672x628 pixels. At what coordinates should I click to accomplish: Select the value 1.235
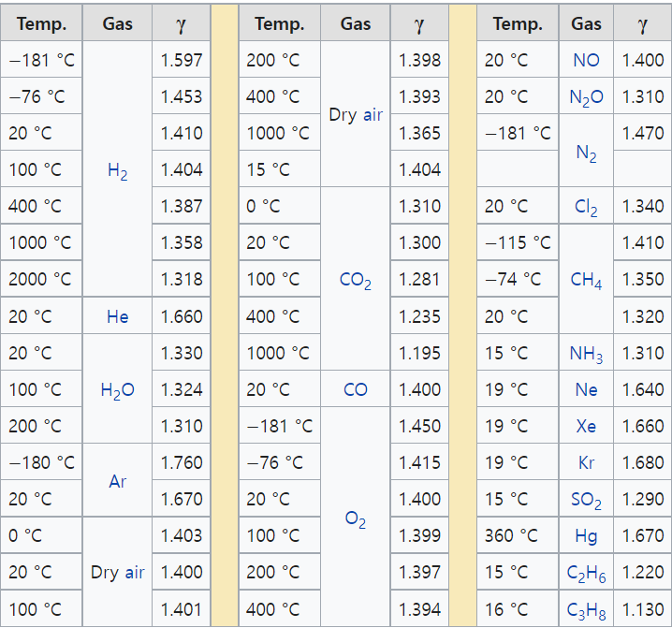[419, 316]
